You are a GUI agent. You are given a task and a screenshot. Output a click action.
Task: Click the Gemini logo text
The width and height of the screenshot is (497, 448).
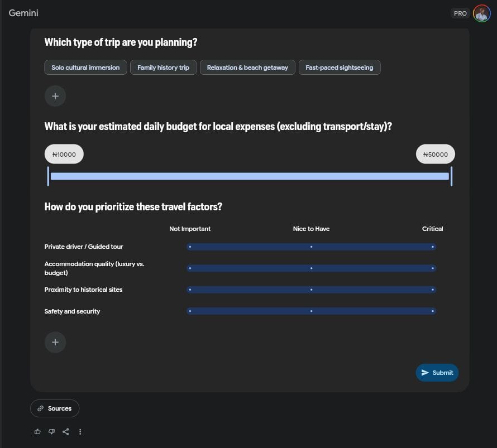pyautogui.click(x=23, y=13)
